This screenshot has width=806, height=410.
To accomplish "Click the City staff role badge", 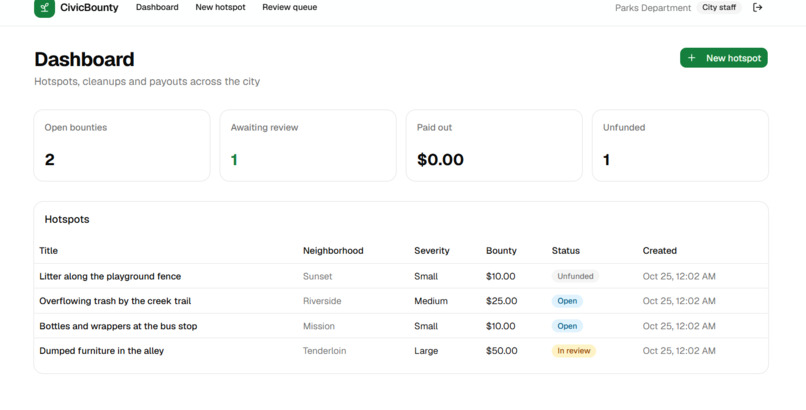I will (719, 7).
